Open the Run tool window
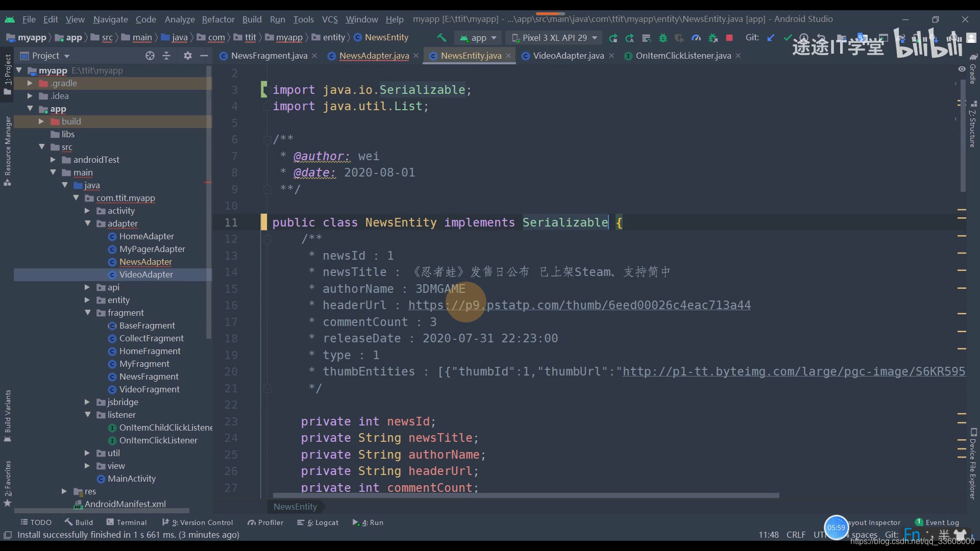The width and height of the screenshot is (980, 551). point(367,522)
